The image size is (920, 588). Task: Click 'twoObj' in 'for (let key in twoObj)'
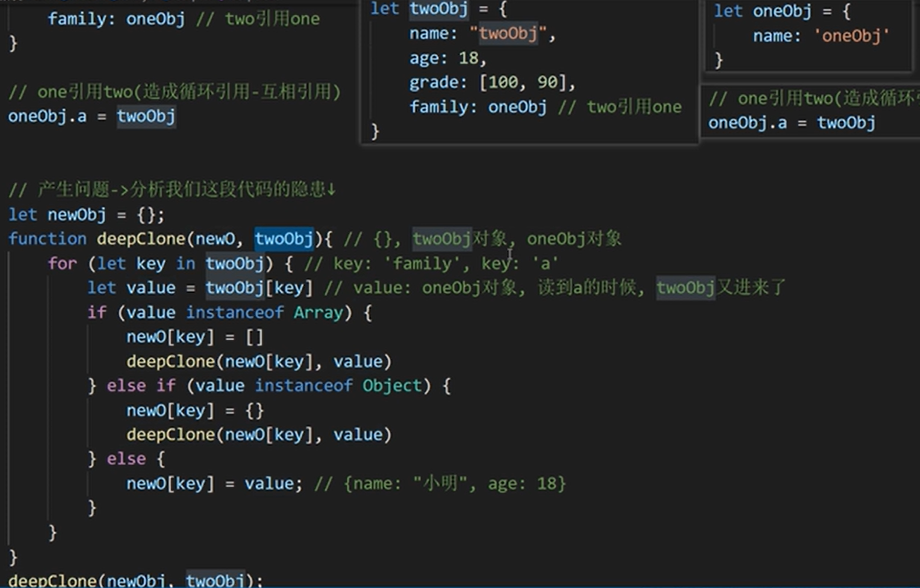[x=235, y=263]
